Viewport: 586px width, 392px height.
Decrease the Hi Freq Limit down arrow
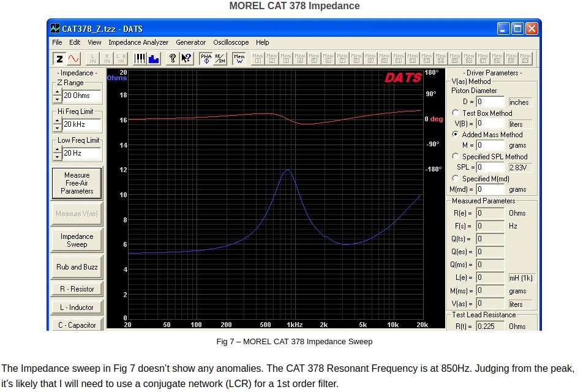(57, 128)
